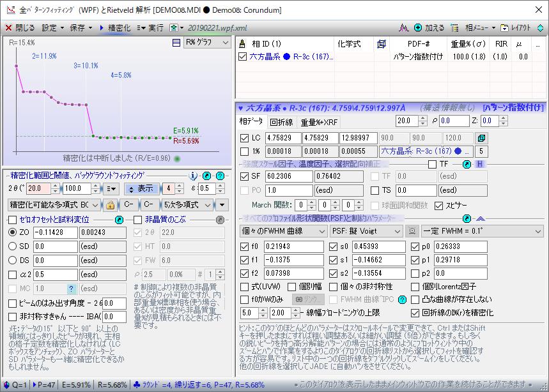Open the 設定 settings dropdown
549x392 pixels.
pos(53,28)
